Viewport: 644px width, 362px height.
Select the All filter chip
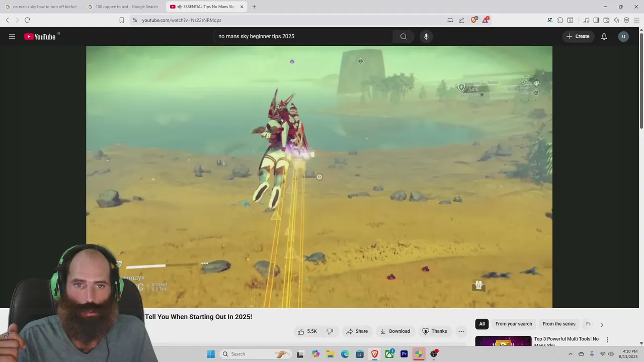click(482, 324)
